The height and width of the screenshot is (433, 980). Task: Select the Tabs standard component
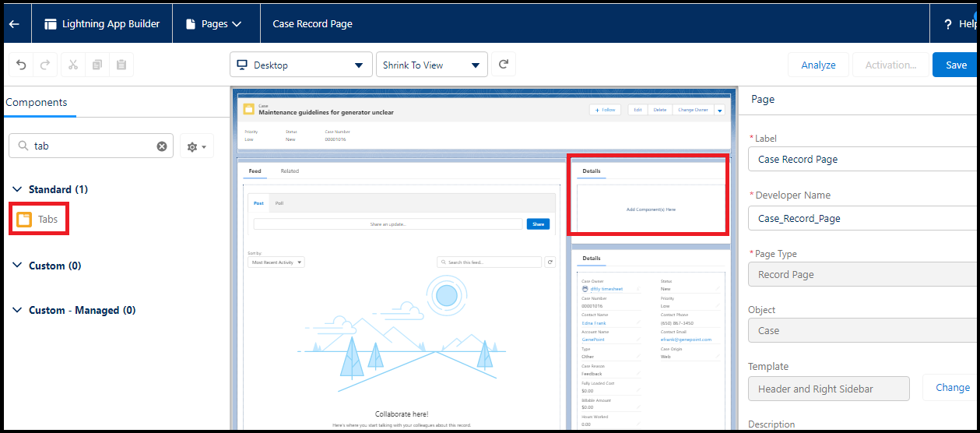(38, 219)
